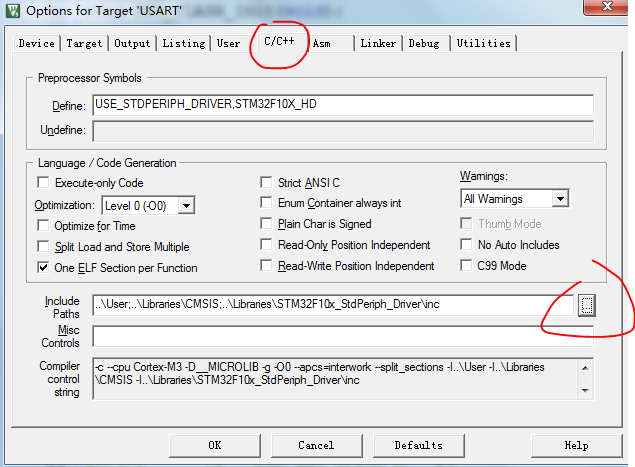
Task: Select the User tab
Action: pyautogui.click(x=228, y=43)
